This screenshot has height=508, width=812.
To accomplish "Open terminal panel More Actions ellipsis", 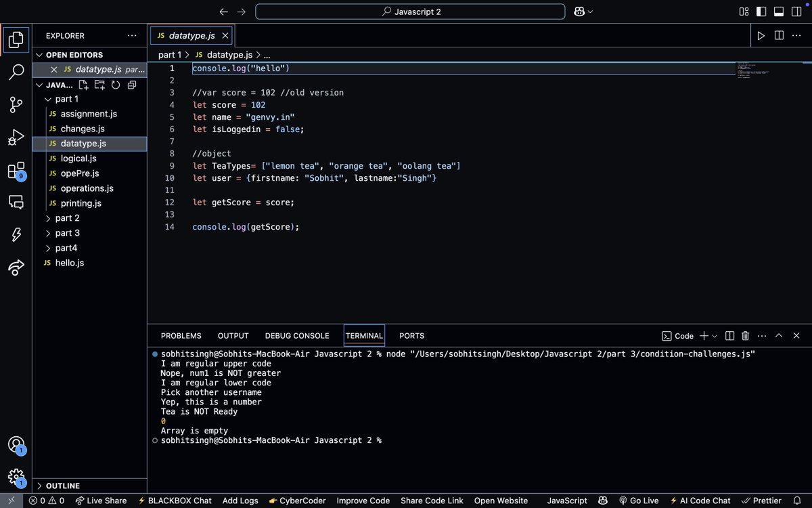I will click(762, 335).
